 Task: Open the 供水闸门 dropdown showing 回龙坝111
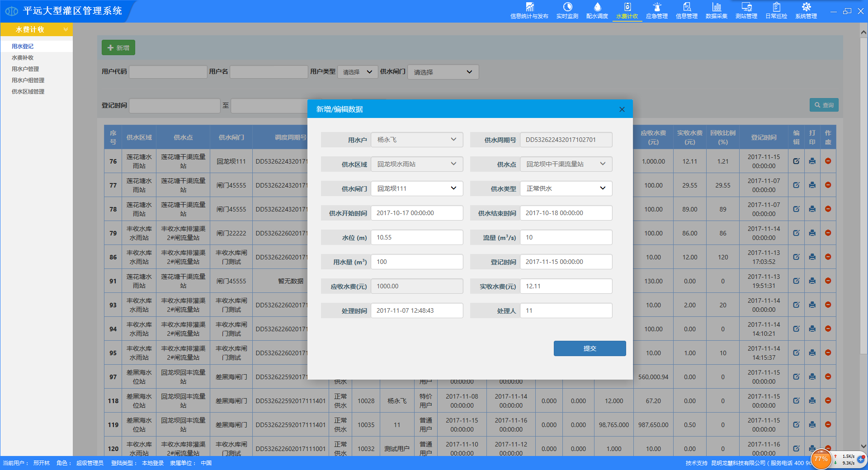point(417,188)
